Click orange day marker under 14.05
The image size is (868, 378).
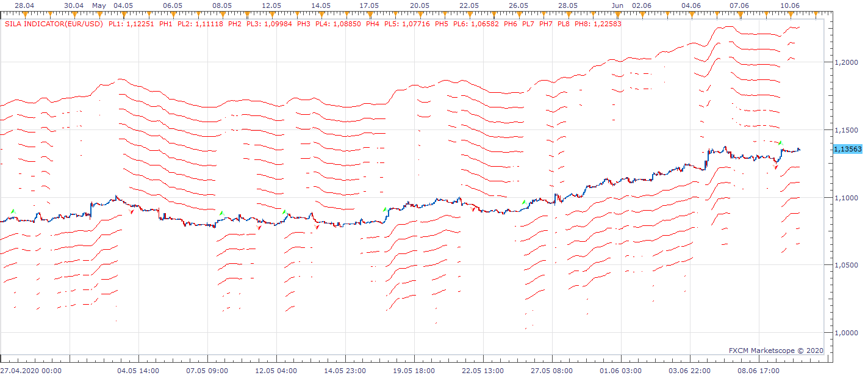pos(321,15)
